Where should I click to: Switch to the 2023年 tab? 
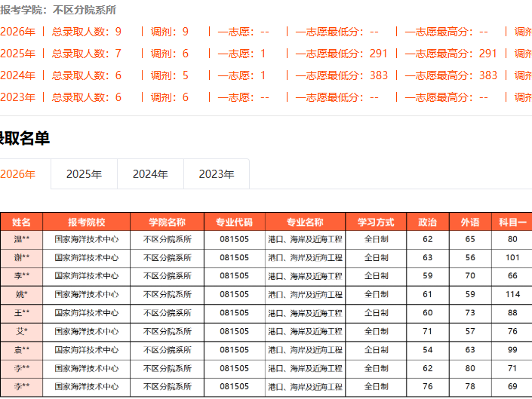pos(217,174)
